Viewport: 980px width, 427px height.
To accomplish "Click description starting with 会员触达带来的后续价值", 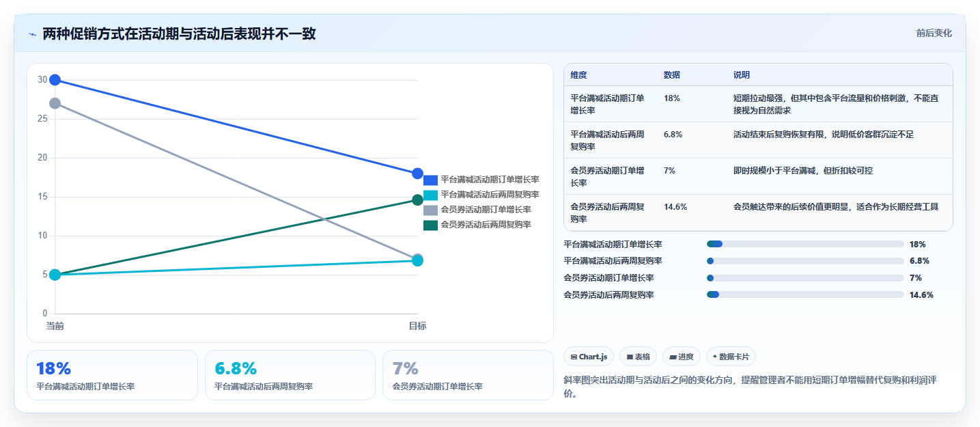I will pyautogui.click(x=836, y=207).
